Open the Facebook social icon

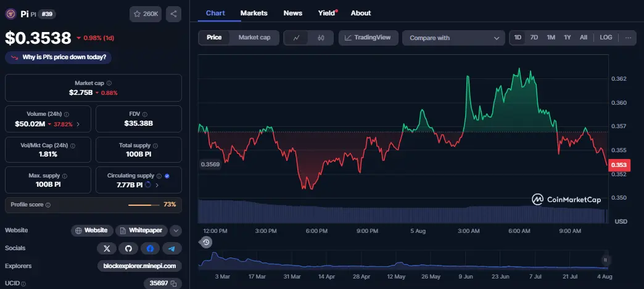[x=150, y=248]
